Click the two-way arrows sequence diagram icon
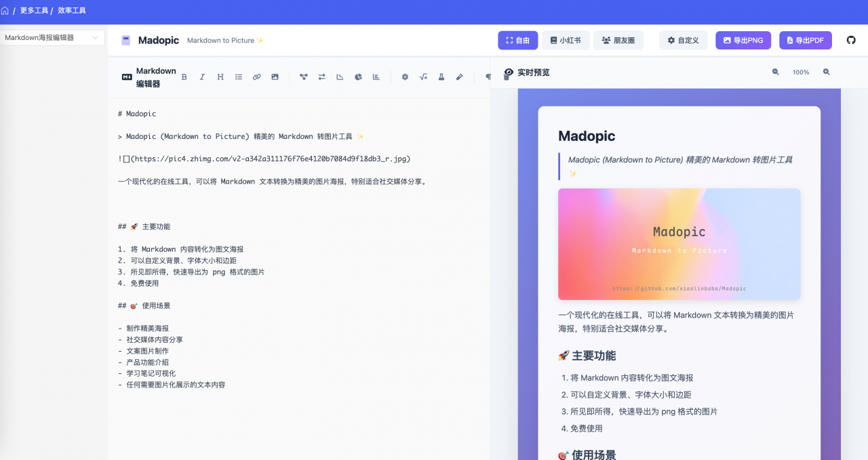 [x=322, y=77]
